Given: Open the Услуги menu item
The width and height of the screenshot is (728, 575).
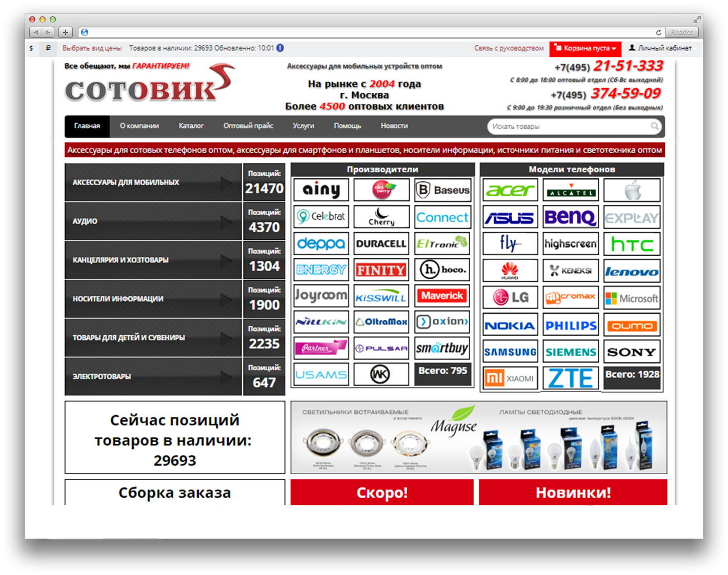Looking at the screenshot, I should 304,126.
